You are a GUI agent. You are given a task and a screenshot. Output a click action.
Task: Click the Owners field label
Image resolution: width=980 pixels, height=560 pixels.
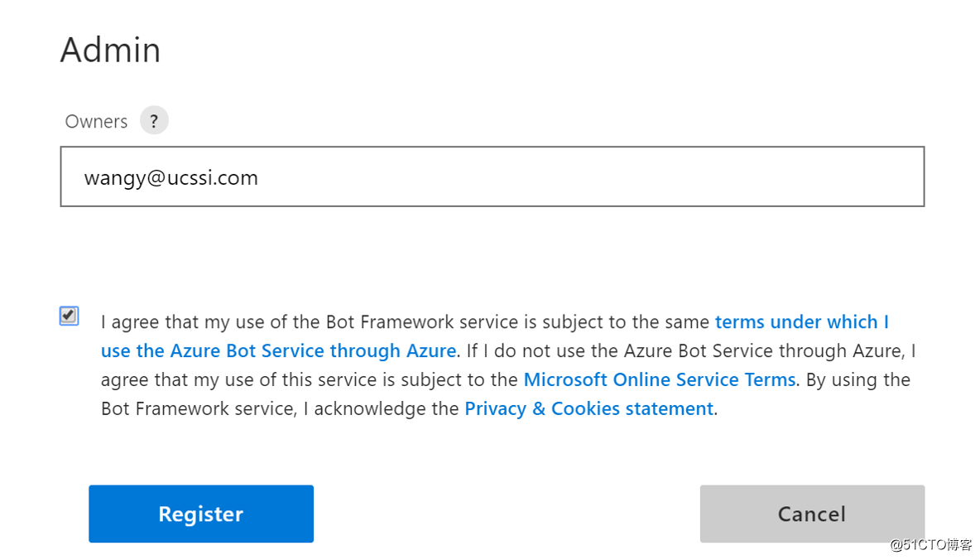[x=96, y=122]
